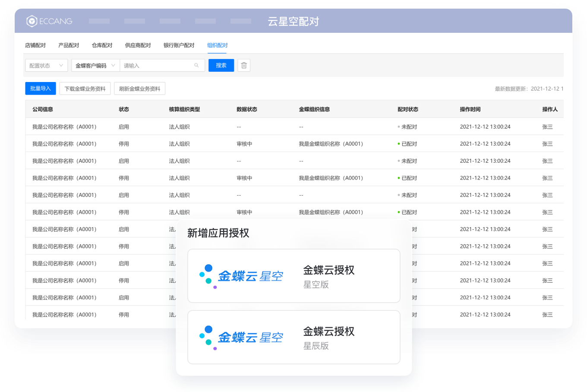
Task: Expand the 金蝶客户编码 dropdown
Action: [96, 66]
